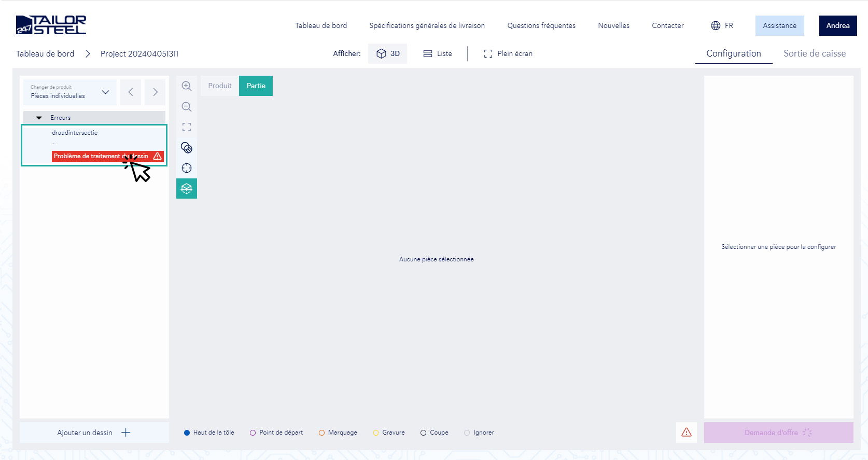Click the zoom out magnifier icon

click(187, 107)
